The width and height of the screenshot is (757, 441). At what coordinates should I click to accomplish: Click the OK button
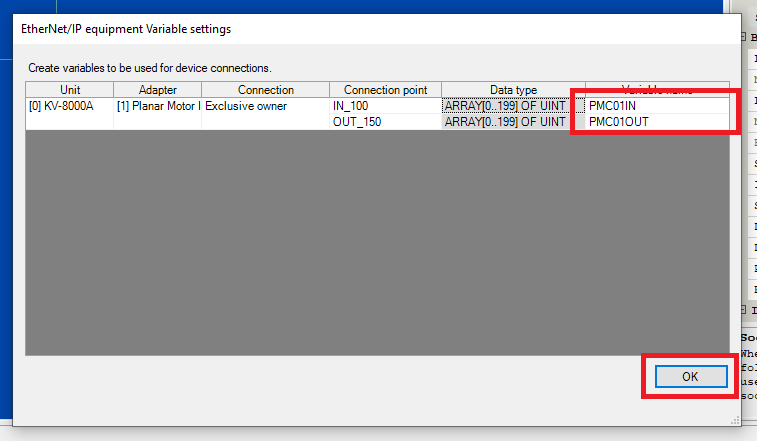click(x=690, y=376)
